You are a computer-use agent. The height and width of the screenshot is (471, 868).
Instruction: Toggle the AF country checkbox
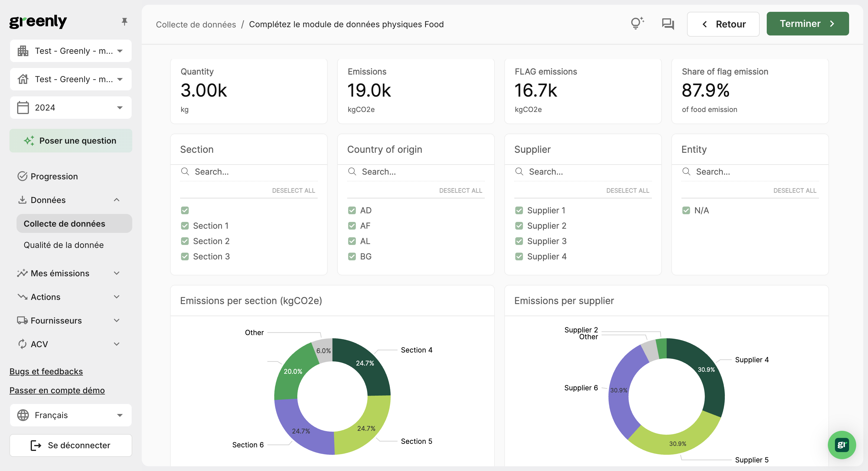click(x=352, y=225)
